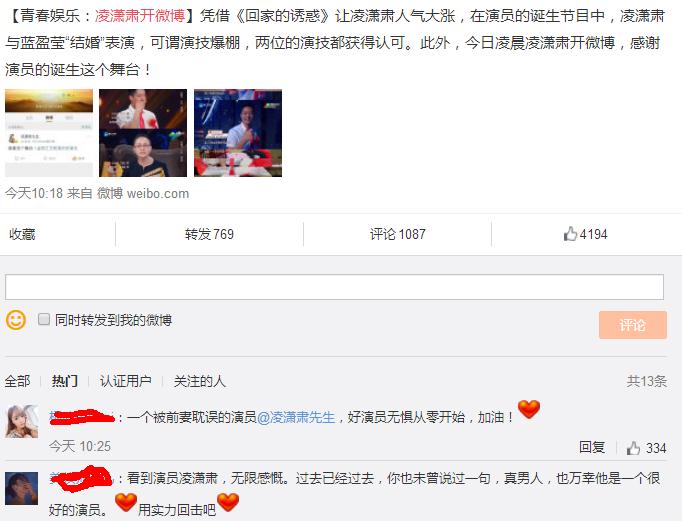The width and height of the screenshot is (682, 521).
Task: Click 回复 on the first comment
Action: coord(592,448)
